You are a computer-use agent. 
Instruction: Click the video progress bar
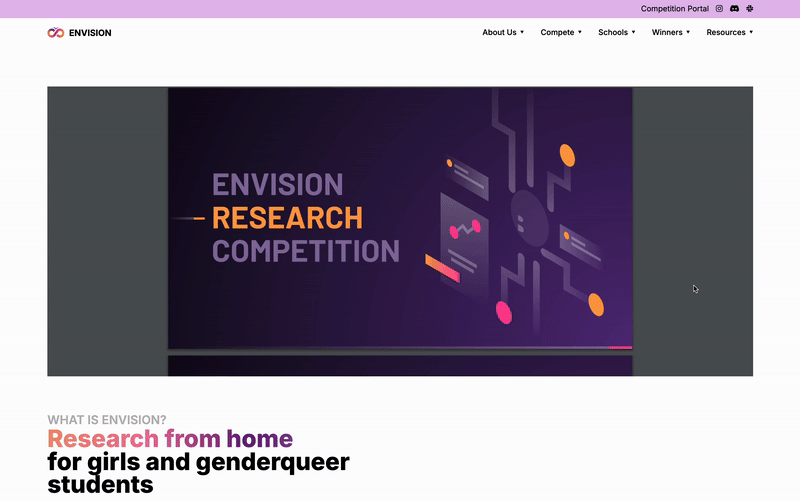tap(400, 348)
